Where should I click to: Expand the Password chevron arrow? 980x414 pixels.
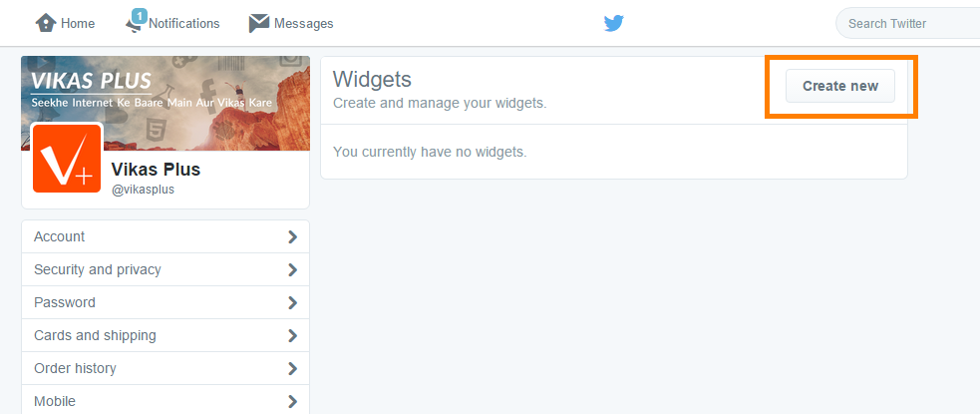coord(292,302)
